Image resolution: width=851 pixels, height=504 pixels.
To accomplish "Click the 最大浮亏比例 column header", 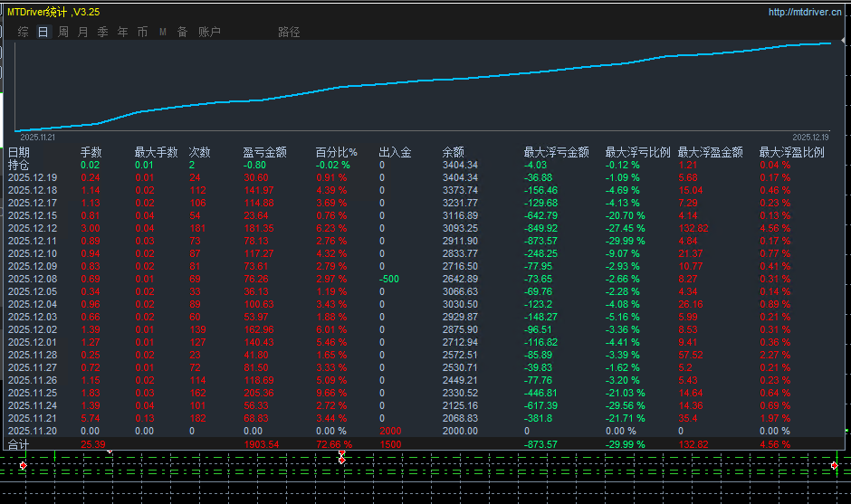I will pyautogui.click(x=637, y=153).
